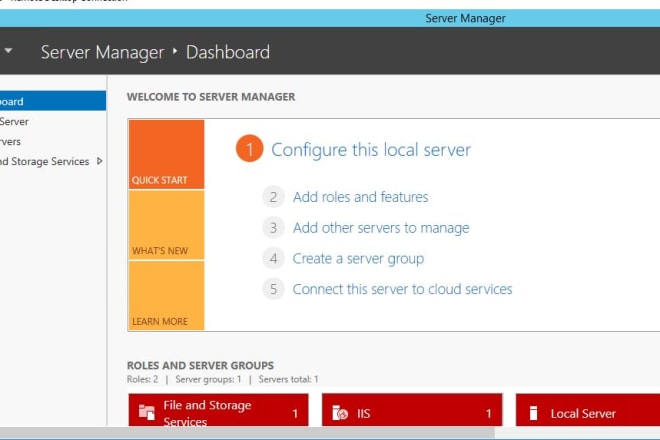
Task: Click the Welcome to Server Manager heading
Action: coord(211,96)
